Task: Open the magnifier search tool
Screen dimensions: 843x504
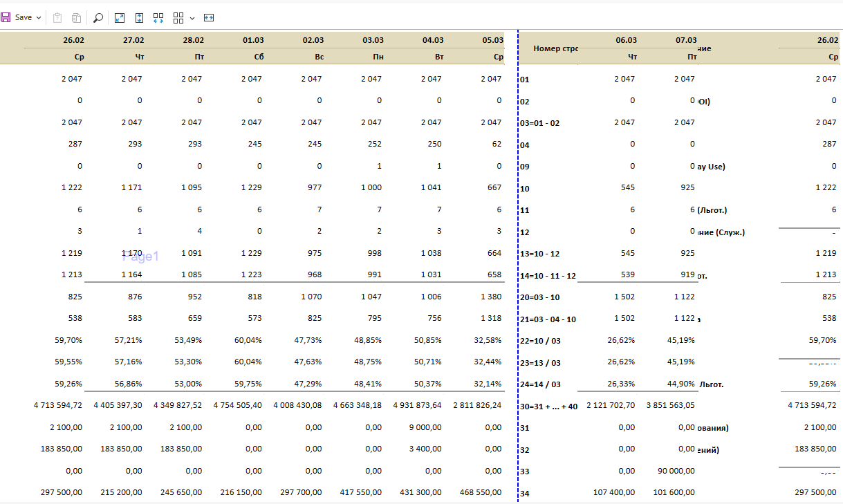Action: coord(98,18)
